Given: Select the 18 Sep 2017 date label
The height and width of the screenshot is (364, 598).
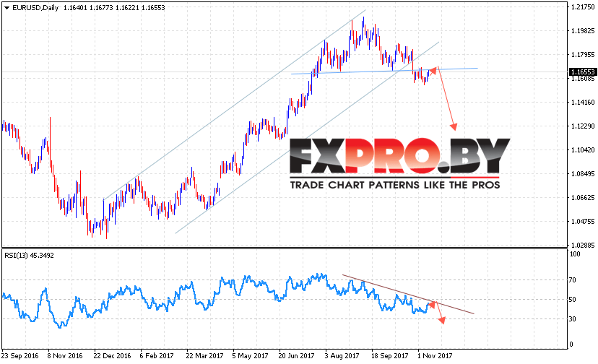Looking at the screenshot, I should tap(390, 355).
